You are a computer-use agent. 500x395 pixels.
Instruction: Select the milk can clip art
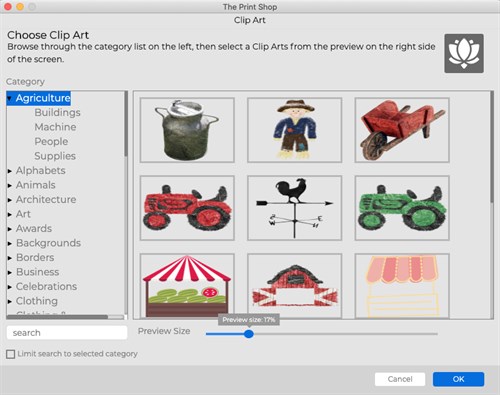pos(187,130)
